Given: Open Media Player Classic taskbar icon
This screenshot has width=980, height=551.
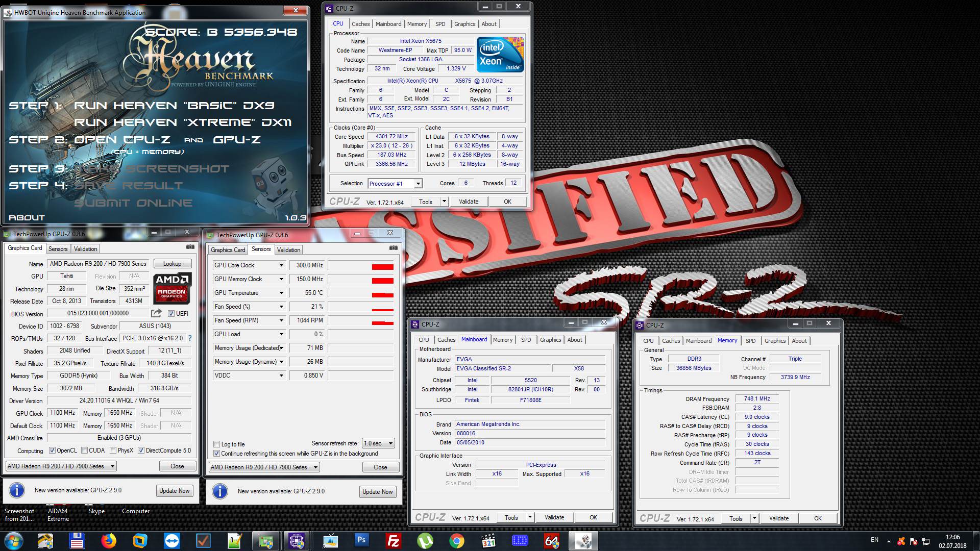Looking at the screenshot, I should coord(488,540).
